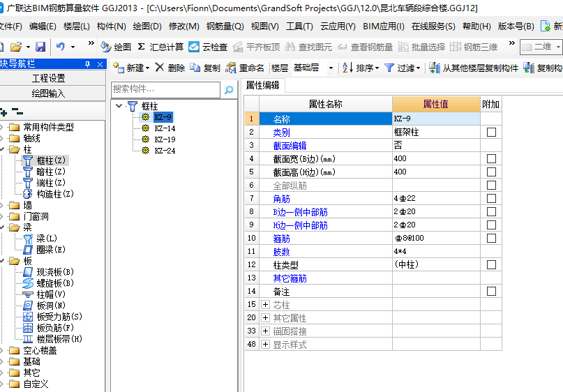The image size is (563, 392).
Task: Open 钢筋三维 rebar 3D view
Action: [x=474, y=47]
